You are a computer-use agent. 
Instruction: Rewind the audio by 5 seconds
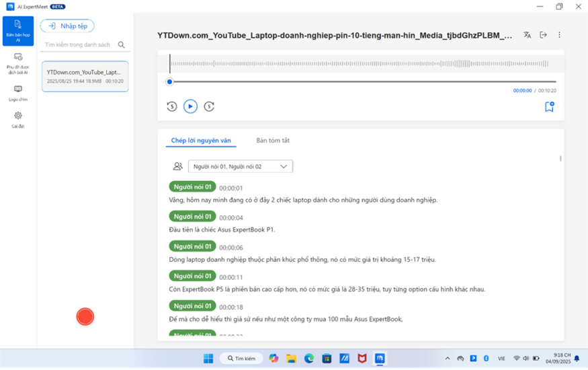point(171,106)
